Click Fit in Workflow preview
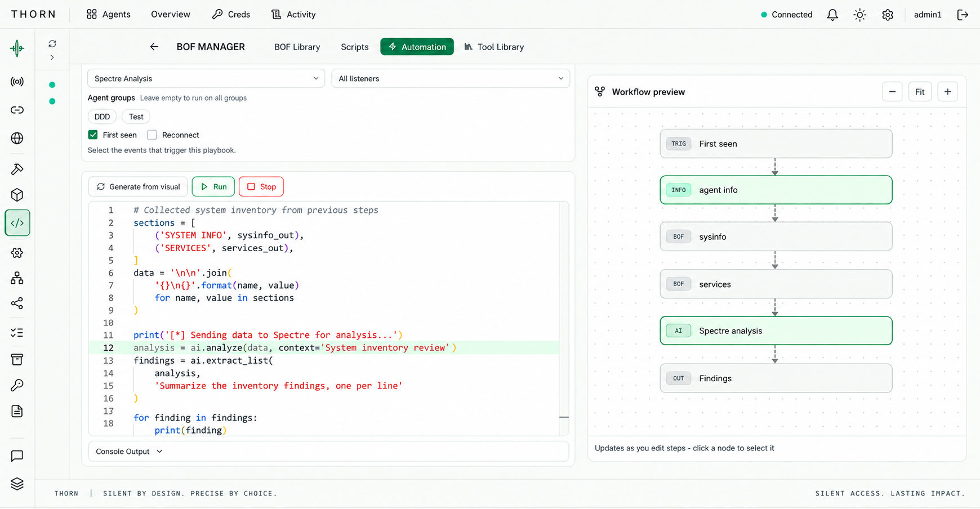 [920, 92]
